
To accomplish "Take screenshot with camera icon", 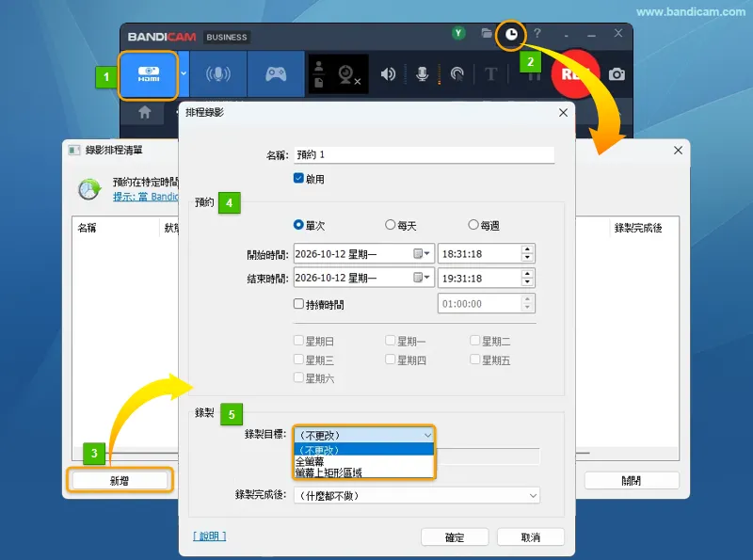I will click(617, 74).
